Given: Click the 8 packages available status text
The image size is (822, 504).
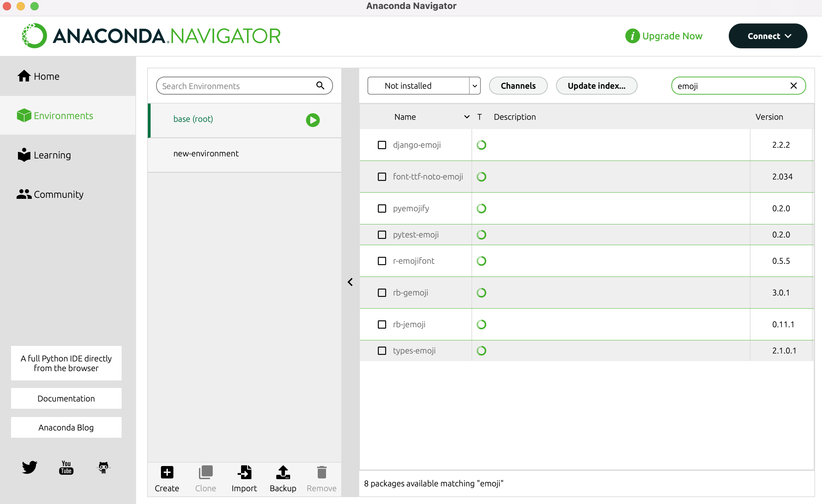Looking at the screenshot, I should [x=434, y=483].
